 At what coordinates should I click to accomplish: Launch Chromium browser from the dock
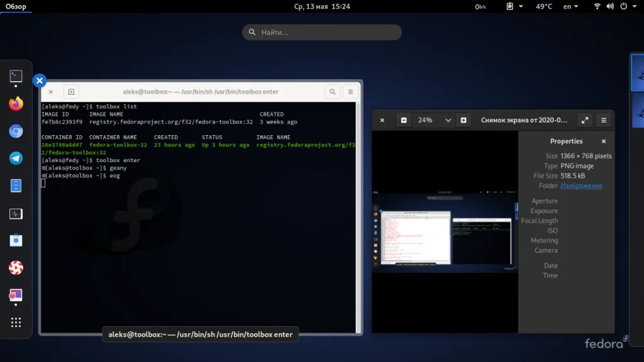(16, 131)
